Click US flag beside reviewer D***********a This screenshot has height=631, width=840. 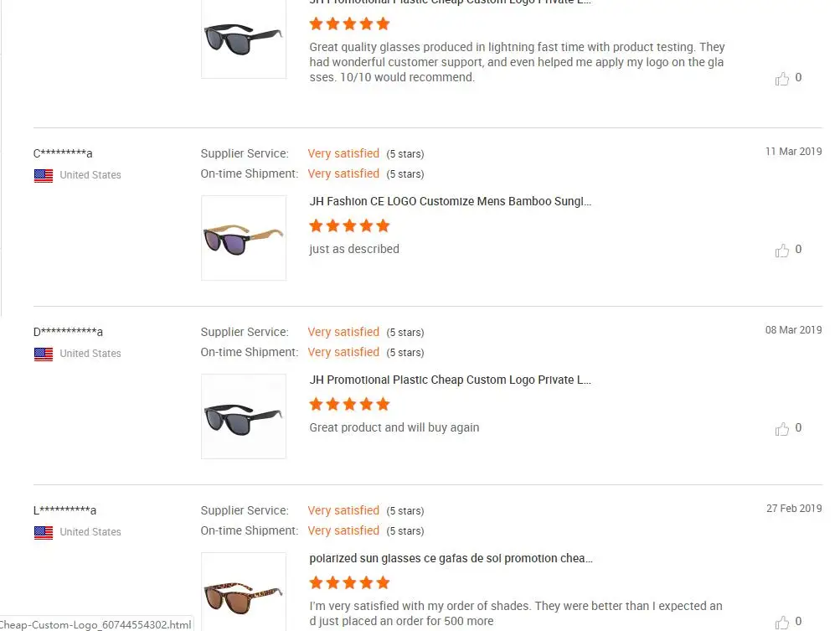[44, 354]
